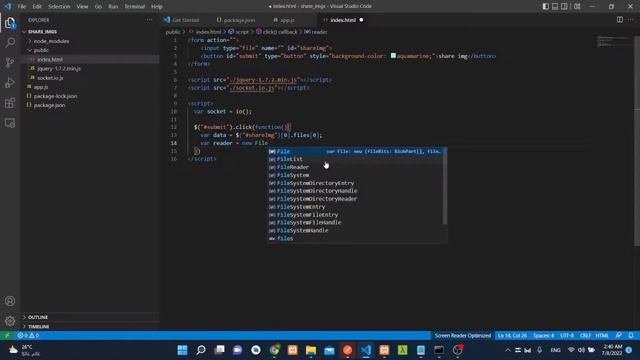640x360 pixels.
Task: Open the File menu
Action: tap(22, 7)
